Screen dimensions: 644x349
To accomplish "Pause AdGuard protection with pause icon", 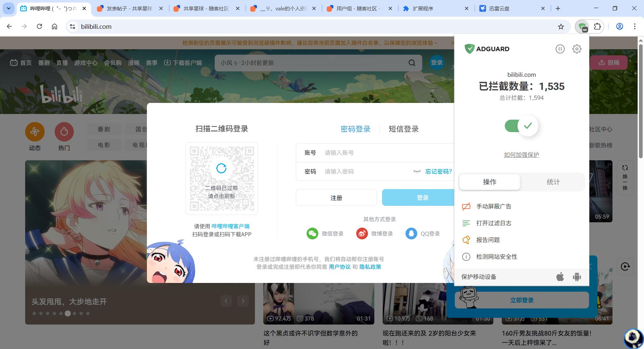I will 560,49.
